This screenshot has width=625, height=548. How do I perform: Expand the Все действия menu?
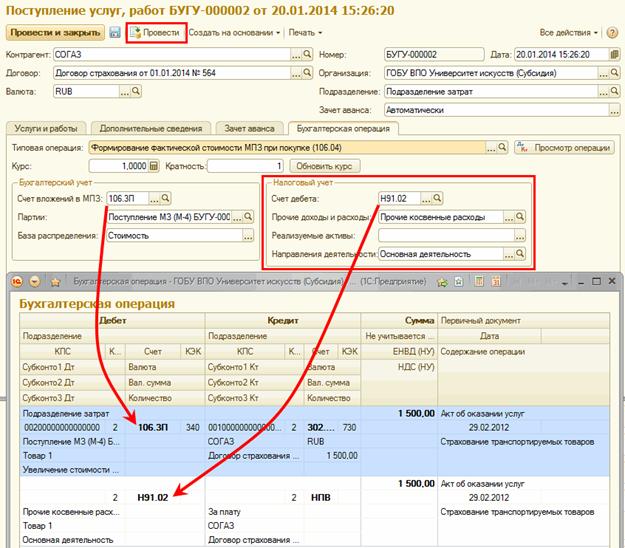click(568, 33)
